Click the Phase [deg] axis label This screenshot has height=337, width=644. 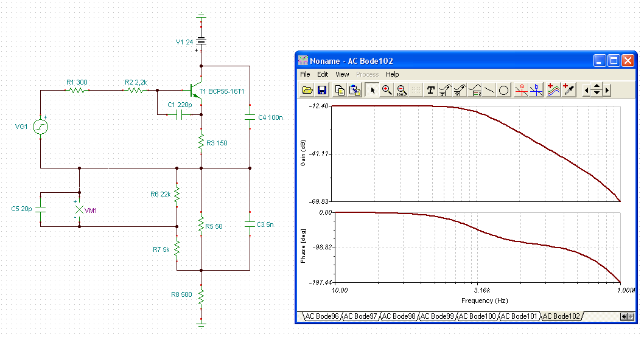(303, 246)
